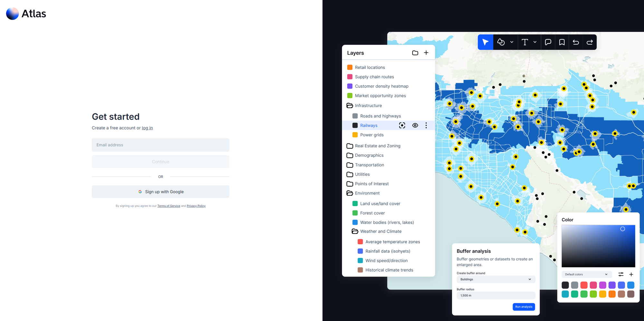Click the color adjustment sliders icon
The height and width of the screenshot is (321, 644).
(x=621, y=274)
